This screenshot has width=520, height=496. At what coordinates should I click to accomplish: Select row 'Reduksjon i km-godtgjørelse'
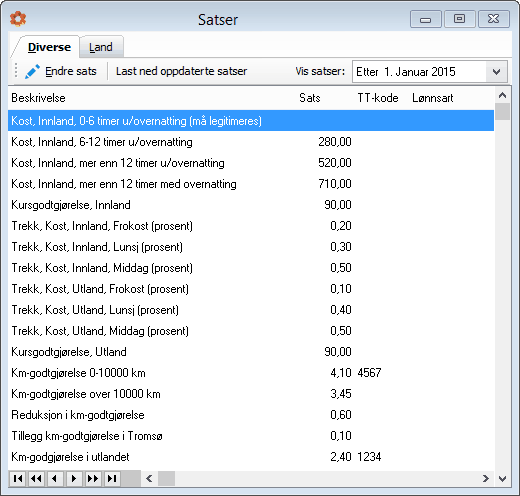251,415
